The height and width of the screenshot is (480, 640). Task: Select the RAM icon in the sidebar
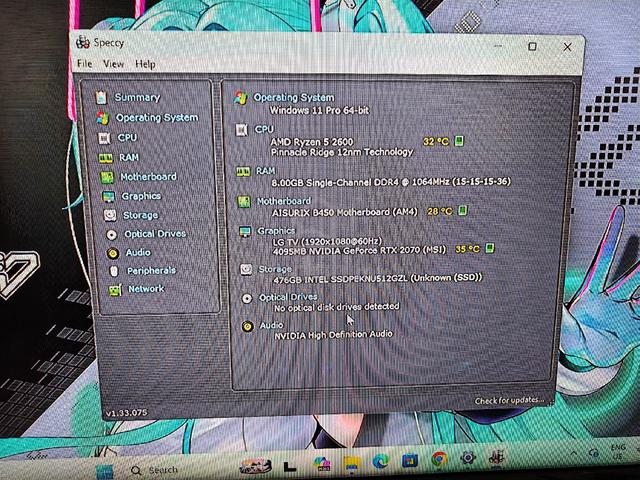coord(105,158)
